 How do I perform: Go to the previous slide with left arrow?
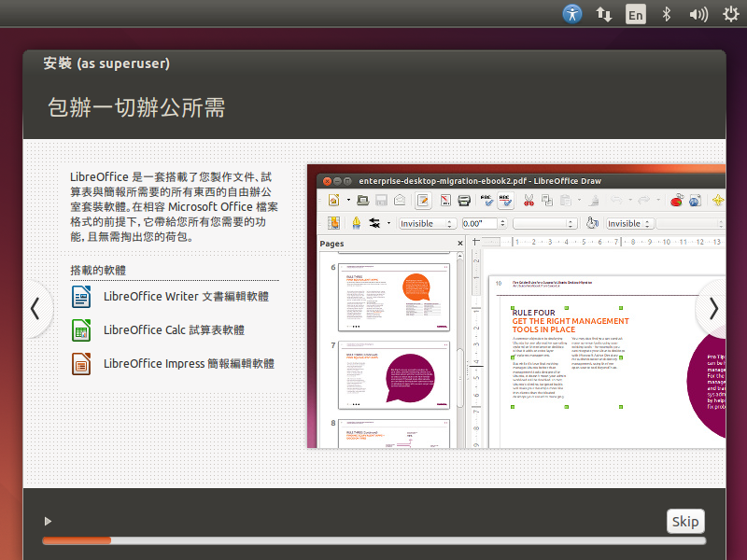point(35,308)
